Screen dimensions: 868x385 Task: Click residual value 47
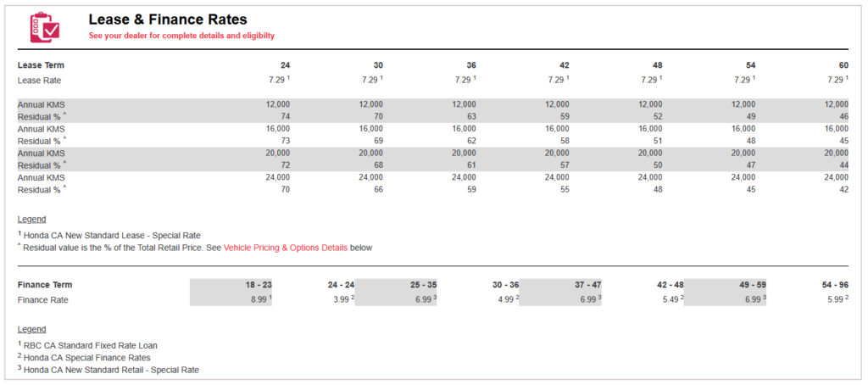coord(750,165)
